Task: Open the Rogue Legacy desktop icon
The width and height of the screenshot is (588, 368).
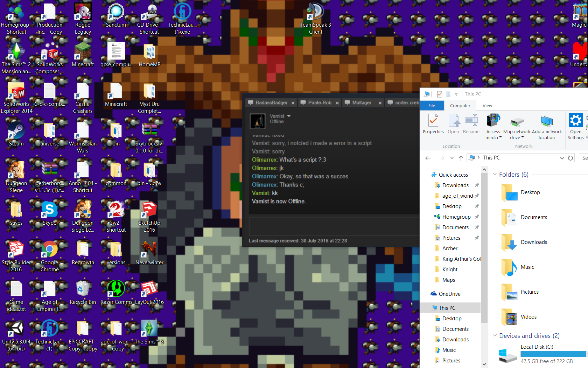Action: pos(83,19)
